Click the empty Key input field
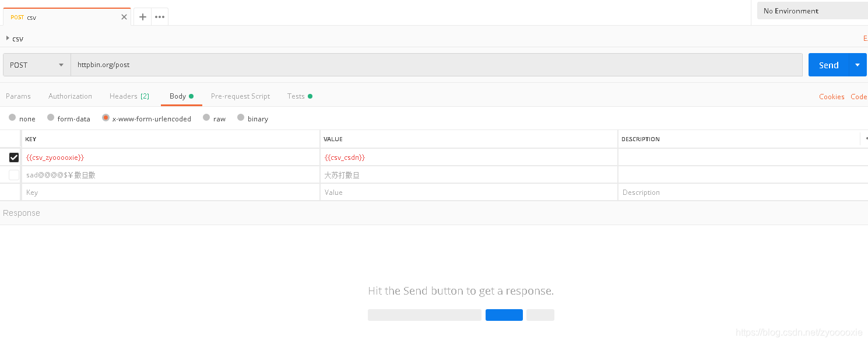 [171, 192]
